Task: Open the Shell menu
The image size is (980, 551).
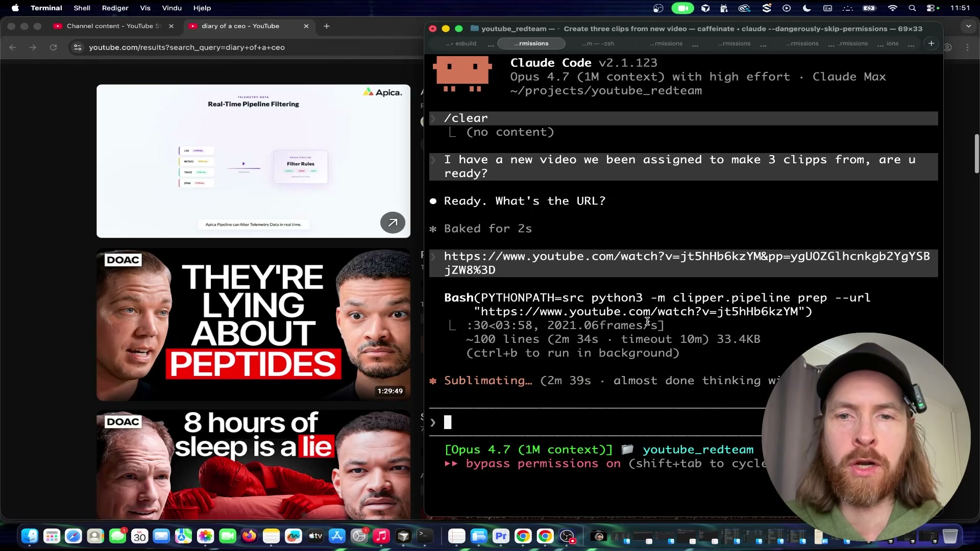Action: [x=82, y=8]
